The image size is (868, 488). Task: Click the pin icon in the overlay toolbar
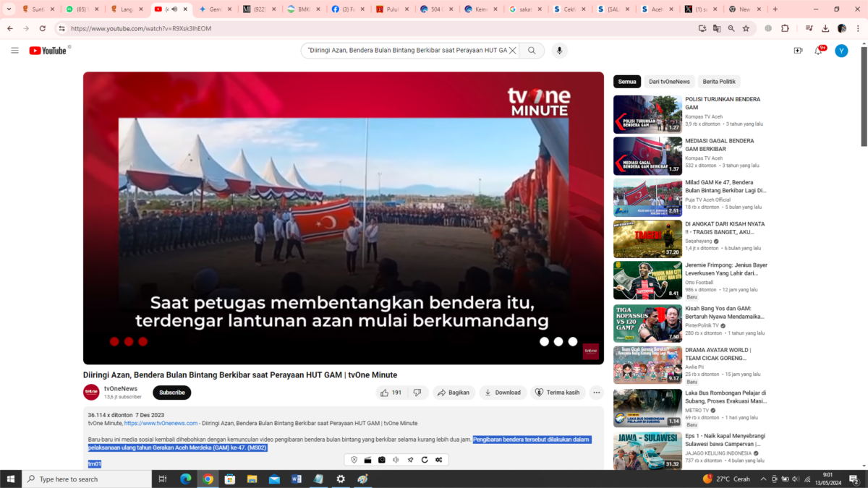(x=410, y=459)
